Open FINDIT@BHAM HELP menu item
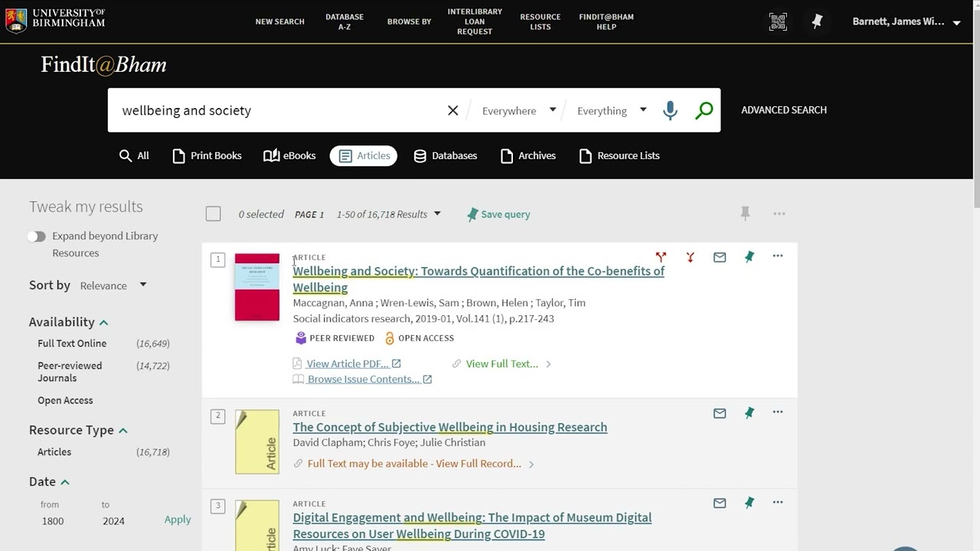 coord(606,21)
